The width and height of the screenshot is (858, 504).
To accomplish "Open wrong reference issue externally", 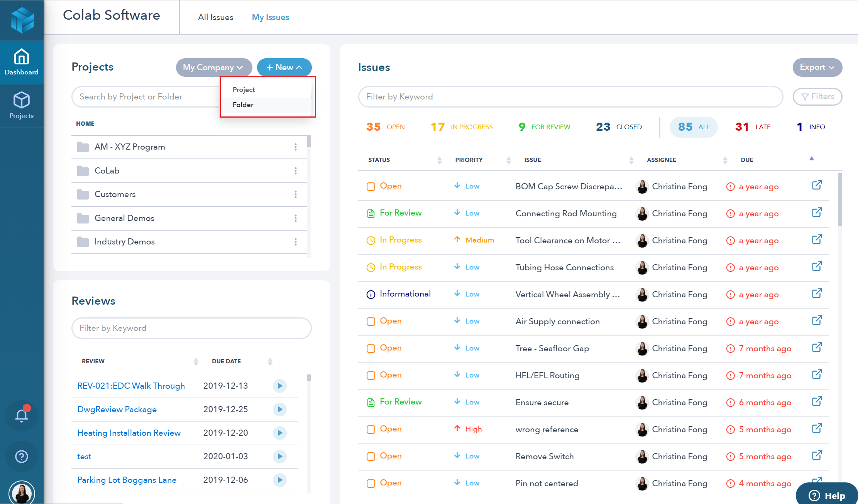I will point(817,428).
